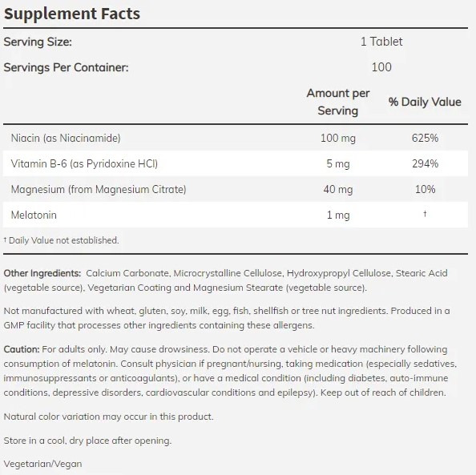Click the Amount per Serving column header
This screenshot has width=476, height=475.
click(338, 102)
